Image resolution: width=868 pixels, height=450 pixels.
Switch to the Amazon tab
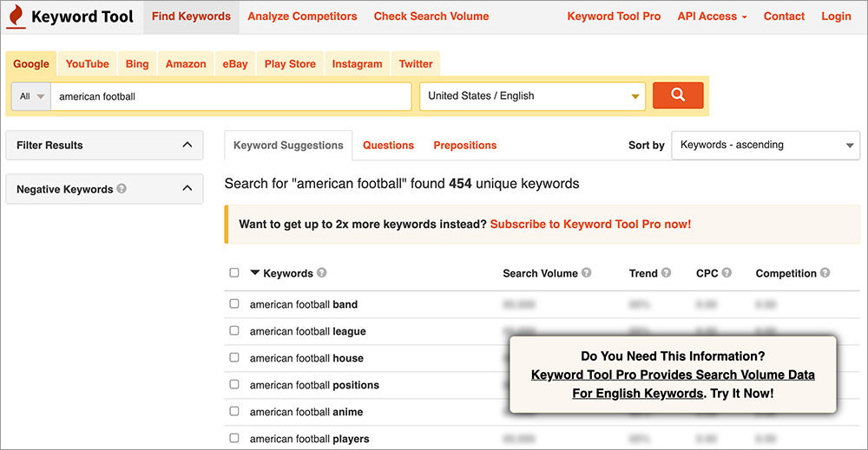186,64
